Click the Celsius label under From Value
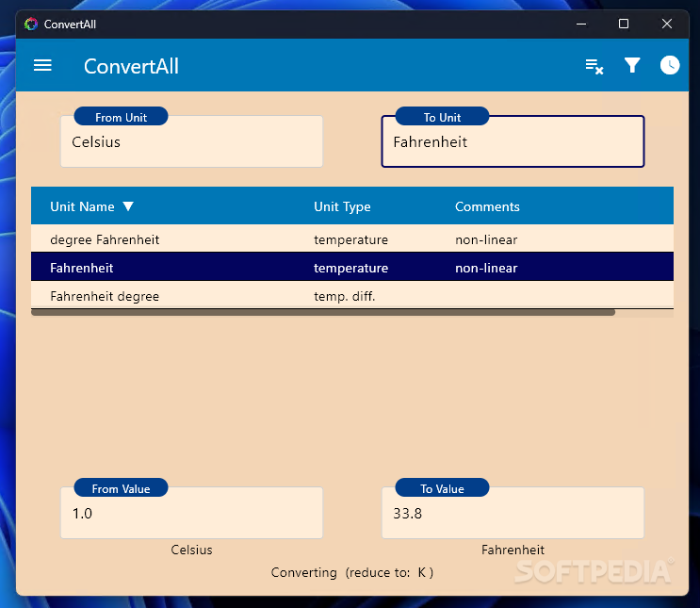700x608 pixels. click(x=191, y=550)
